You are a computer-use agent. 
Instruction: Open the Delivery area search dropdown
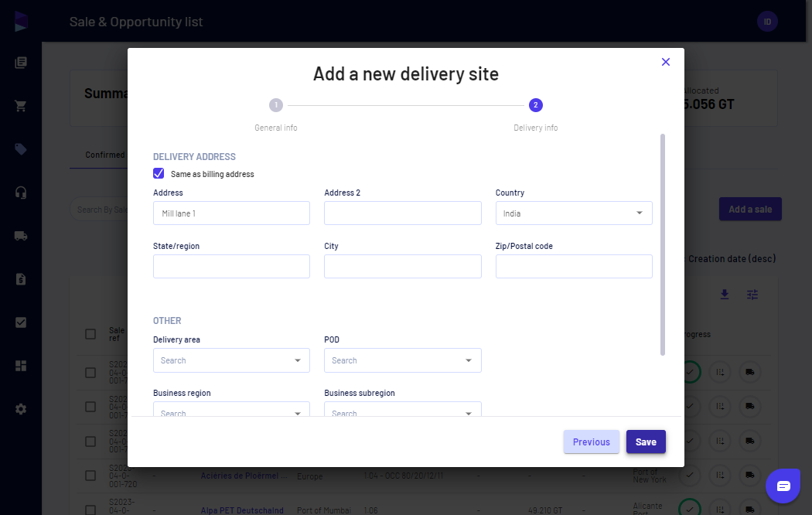(231, 360)
